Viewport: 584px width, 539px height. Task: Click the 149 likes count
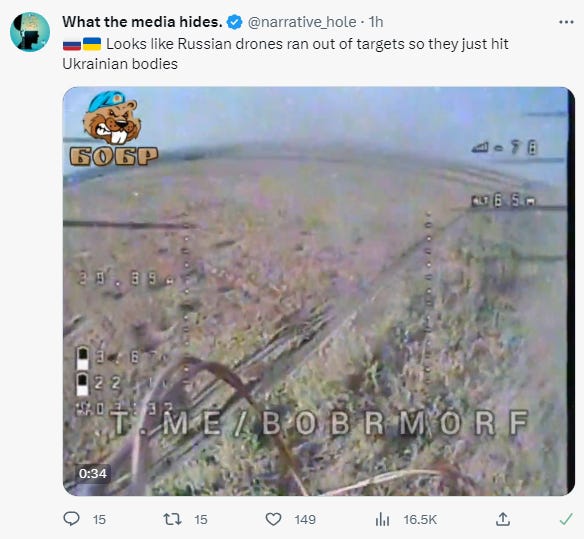point(305,520)
